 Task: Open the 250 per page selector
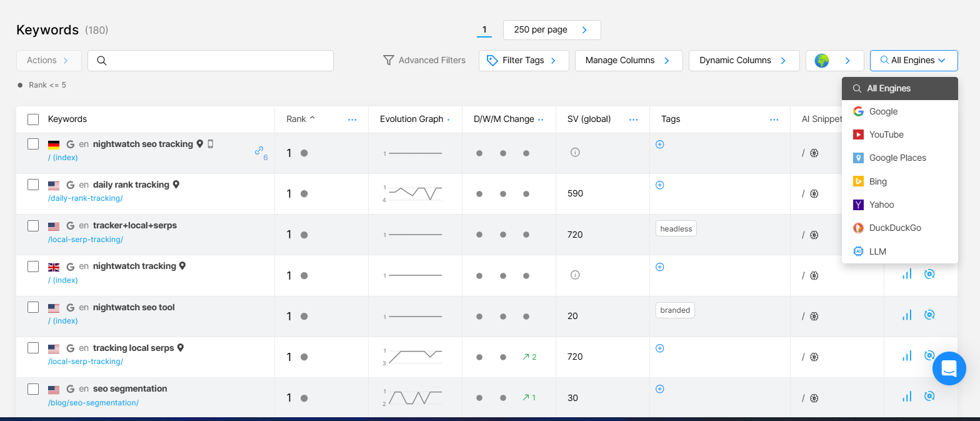(552, 30)
